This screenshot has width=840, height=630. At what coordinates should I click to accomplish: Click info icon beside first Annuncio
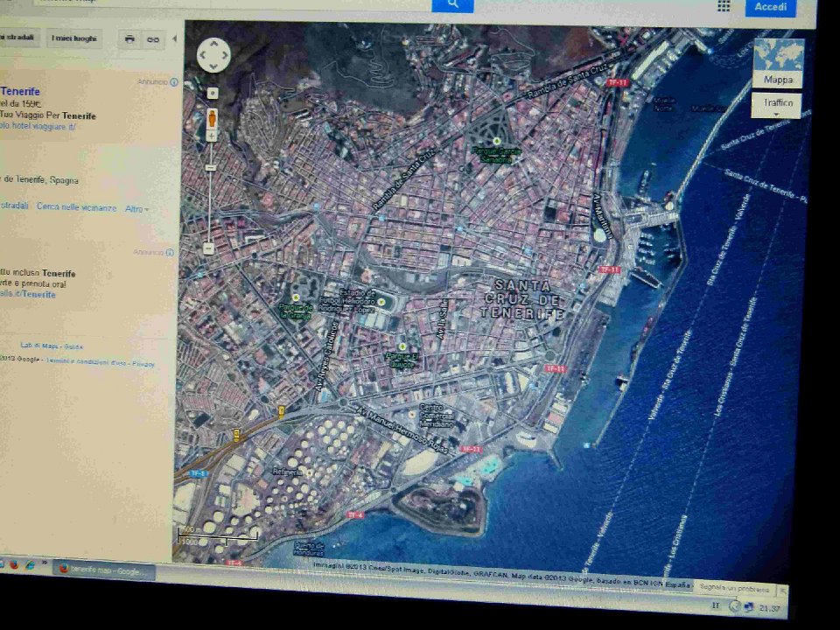point(173,82)
